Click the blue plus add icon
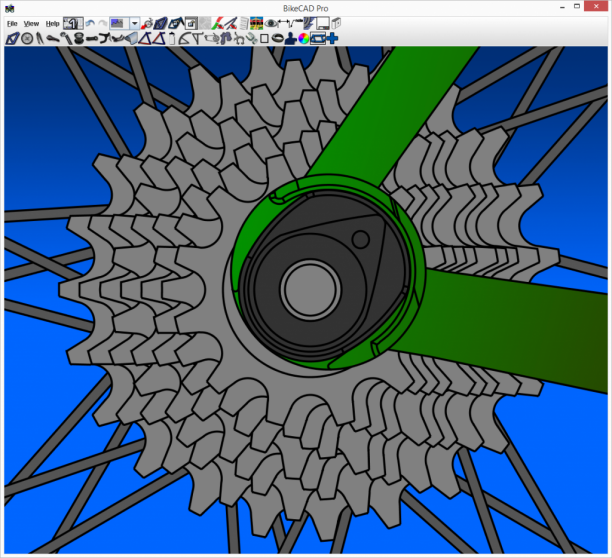This screenshot has height=558, width=612. tap(333, 39)
